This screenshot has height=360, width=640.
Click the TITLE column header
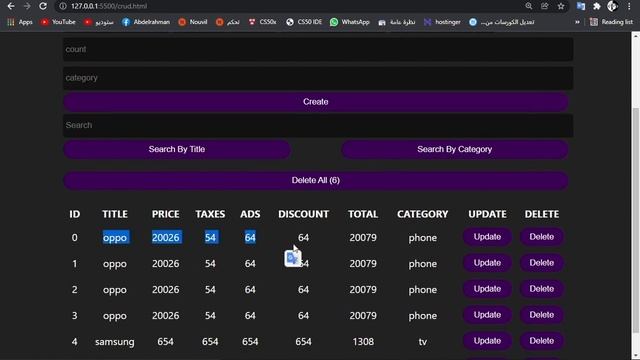coord(115,214)
